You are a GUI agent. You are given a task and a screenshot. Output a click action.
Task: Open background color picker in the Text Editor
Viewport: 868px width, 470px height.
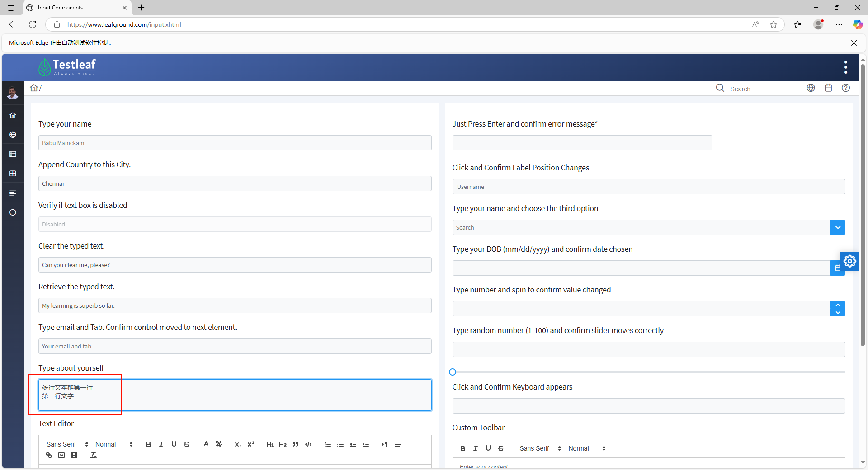(219, 444)
